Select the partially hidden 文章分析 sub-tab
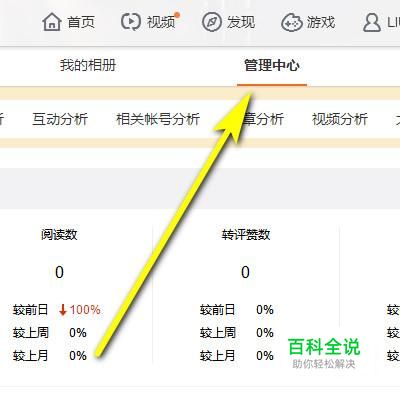Viewport: 400px width, 400px height. (x=263, y=119)
